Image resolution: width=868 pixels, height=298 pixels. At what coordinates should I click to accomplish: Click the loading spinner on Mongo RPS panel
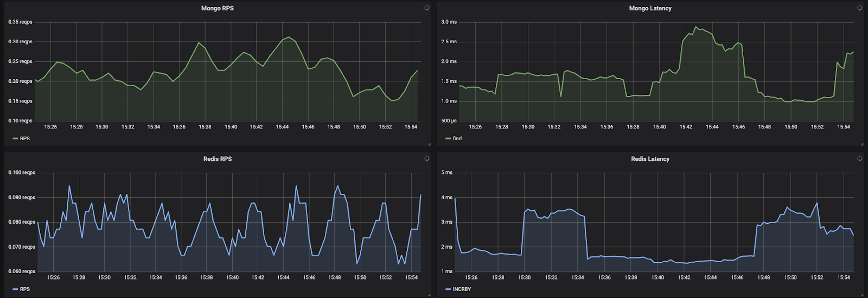[427, 8]
